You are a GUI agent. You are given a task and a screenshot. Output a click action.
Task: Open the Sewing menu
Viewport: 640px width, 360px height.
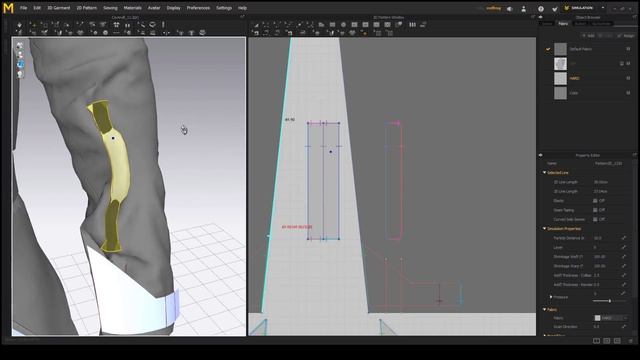tap(110, 8)
